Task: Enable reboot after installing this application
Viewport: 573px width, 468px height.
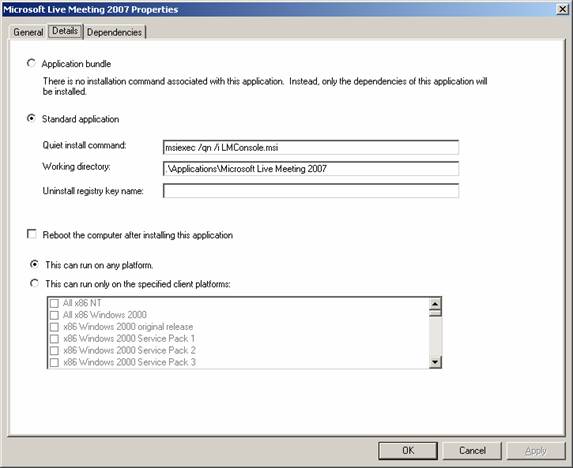Action: 32,234
